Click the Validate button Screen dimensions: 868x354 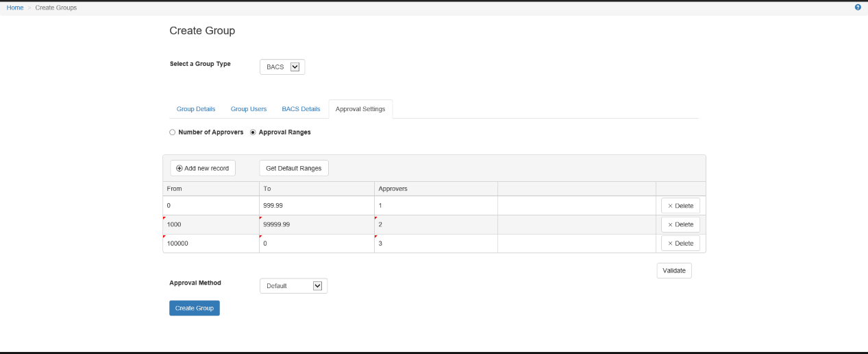click(674, 270)
